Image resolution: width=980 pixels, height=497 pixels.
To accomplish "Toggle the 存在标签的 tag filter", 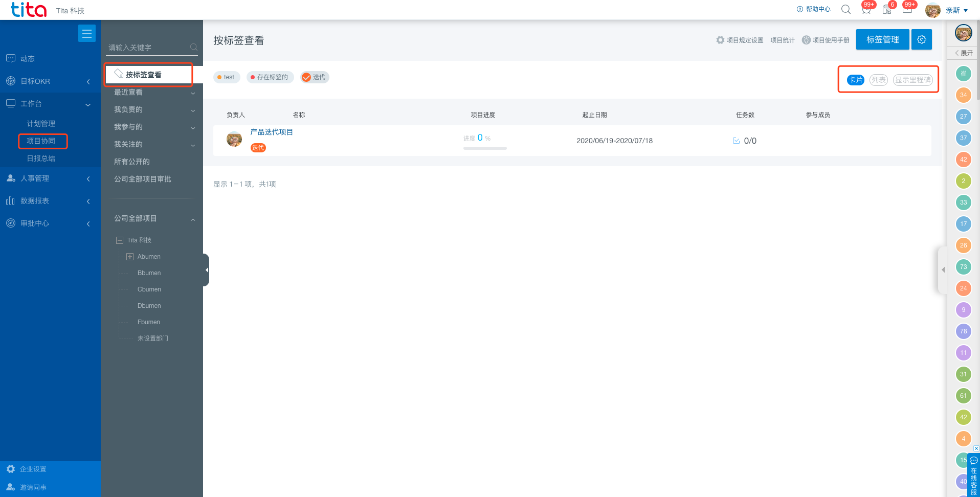I will click(x=270, y=77).
